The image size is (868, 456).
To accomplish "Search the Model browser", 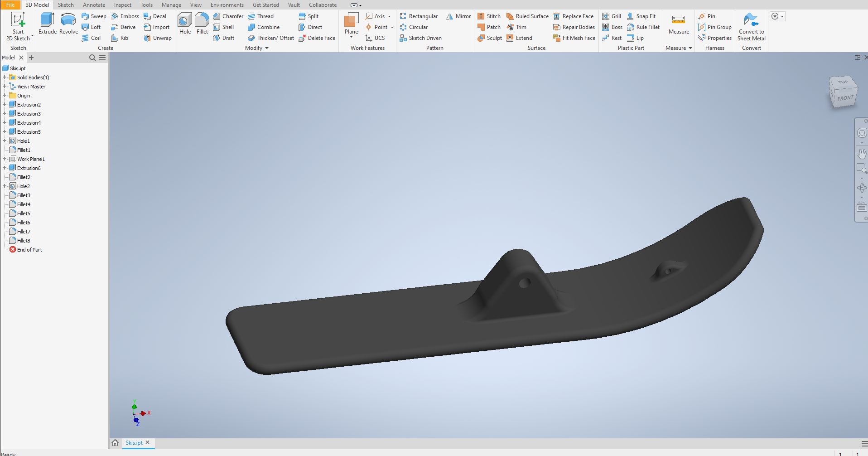I will point(92,58).
